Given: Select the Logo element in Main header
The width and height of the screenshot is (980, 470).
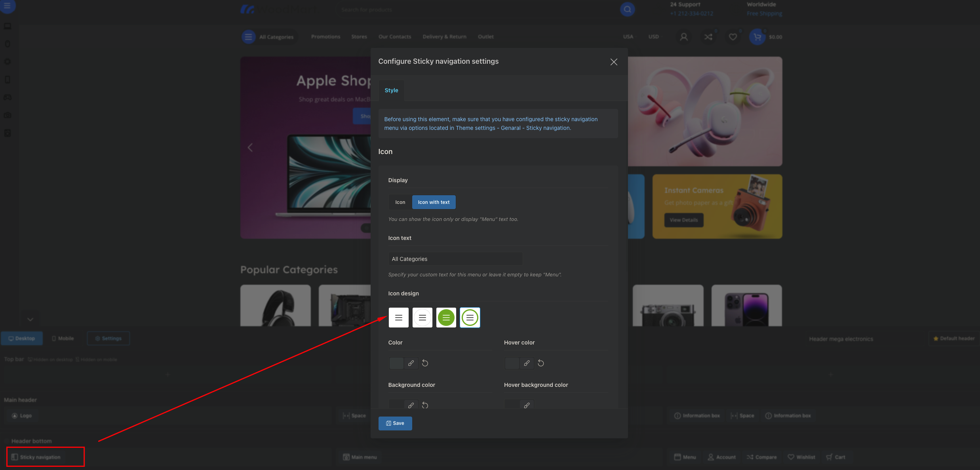Looking at the screenshot, I should [x=22, y=416].
